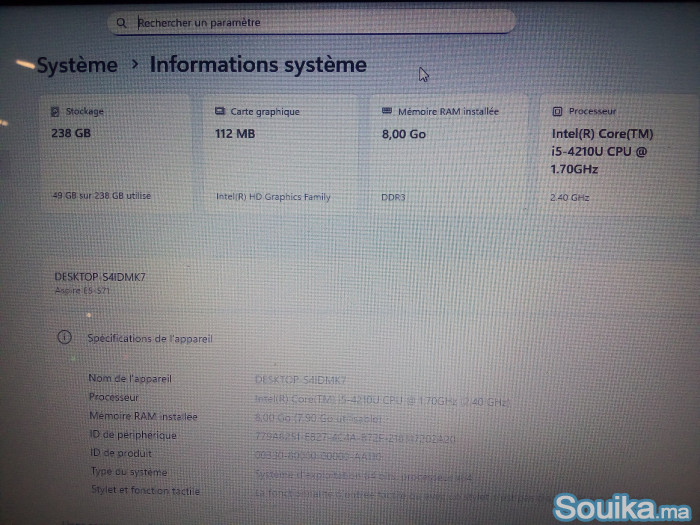Select the 'ID de périphérique' row label
The image size is (700, 525).
tap(133, 435)
